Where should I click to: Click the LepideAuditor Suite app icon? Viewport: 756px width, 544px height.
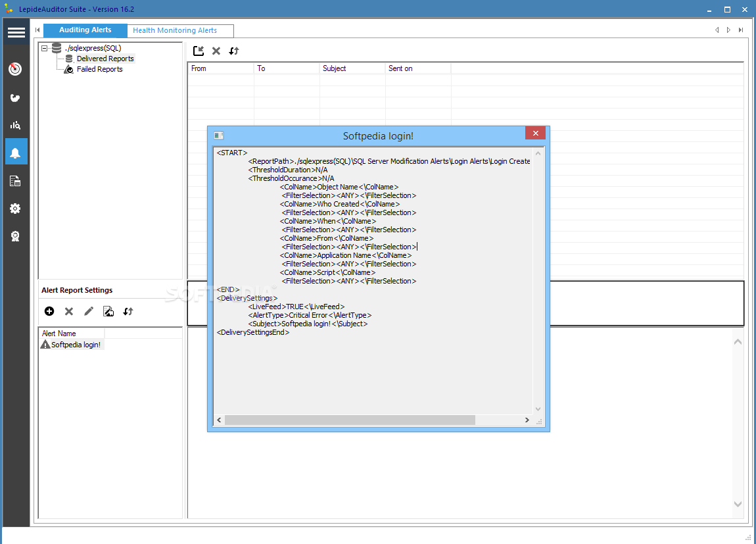(x=9, y=9)
